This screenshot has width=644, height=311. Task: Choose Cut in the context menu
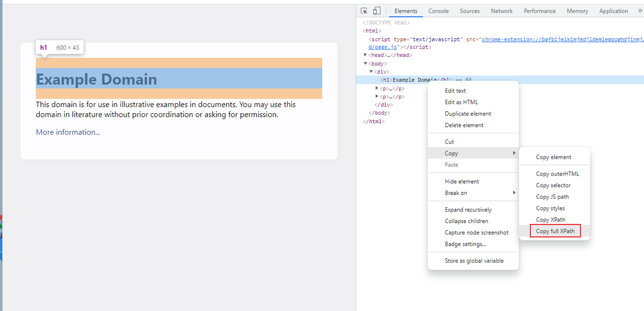[473, 142]
